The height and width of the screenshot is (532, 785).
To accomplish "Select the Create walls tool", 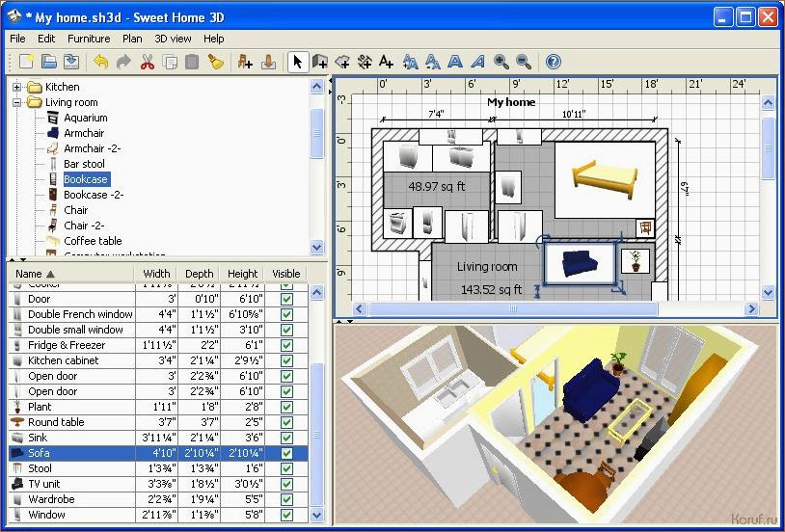I will click(x=320, y=62).
